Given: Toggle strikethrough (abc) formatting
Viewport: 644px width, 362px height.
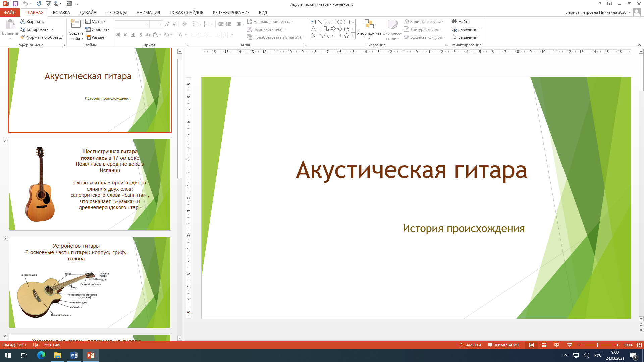Looking at the screenshot, I should [148, 35].
